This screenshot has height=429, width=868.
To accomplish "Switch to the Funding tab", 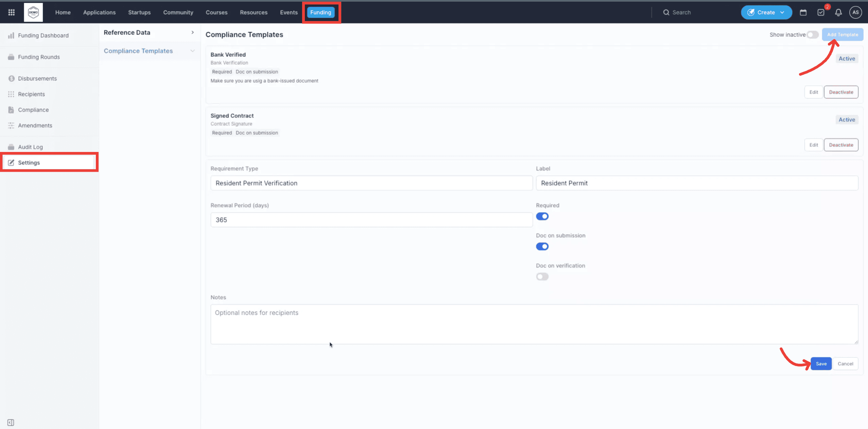I will [320, 12].
